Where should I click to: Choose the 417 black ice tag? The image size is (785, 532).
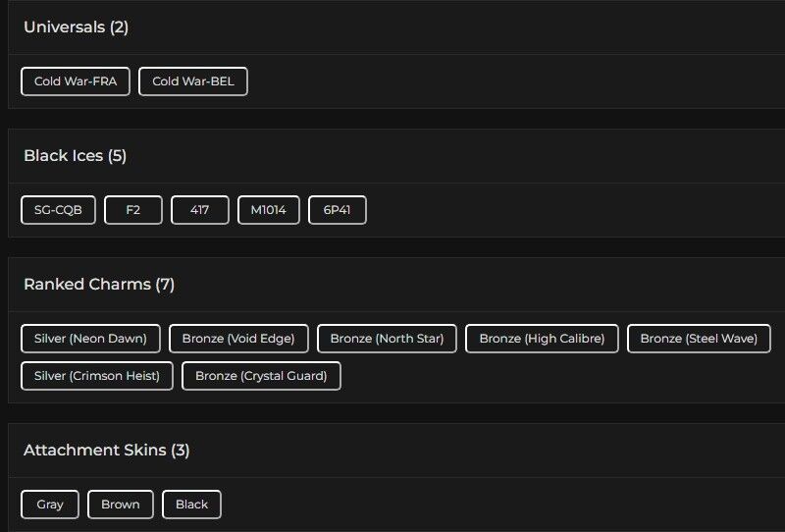tap(200, 210)
